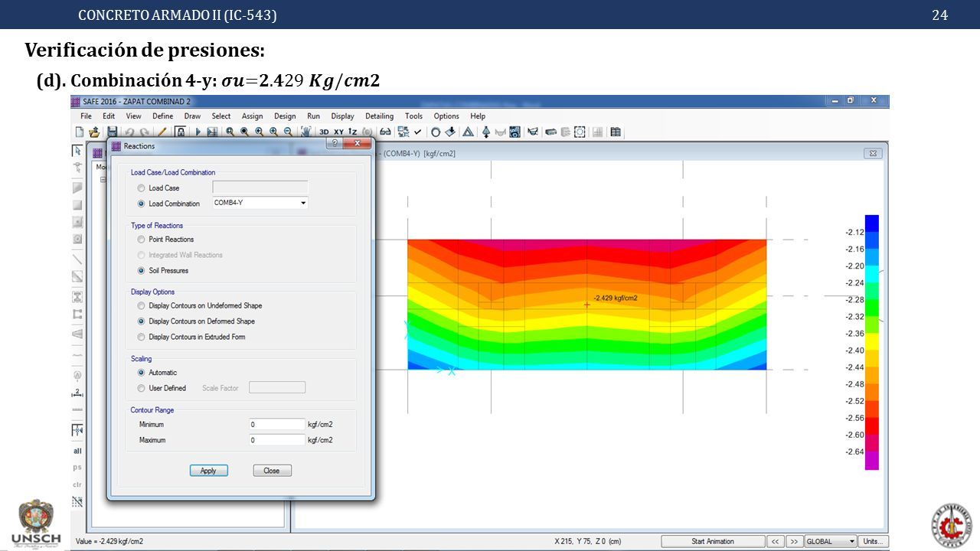Click the Apply button in Reactions dialog
This screenshot has width=980, height=551.
coord(208,471)
